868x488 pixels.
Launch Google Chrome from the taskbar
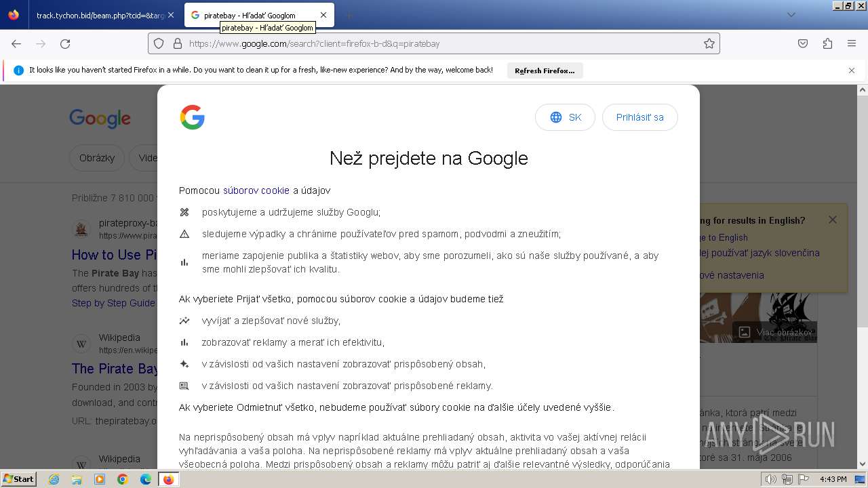(x=123, y=479)
